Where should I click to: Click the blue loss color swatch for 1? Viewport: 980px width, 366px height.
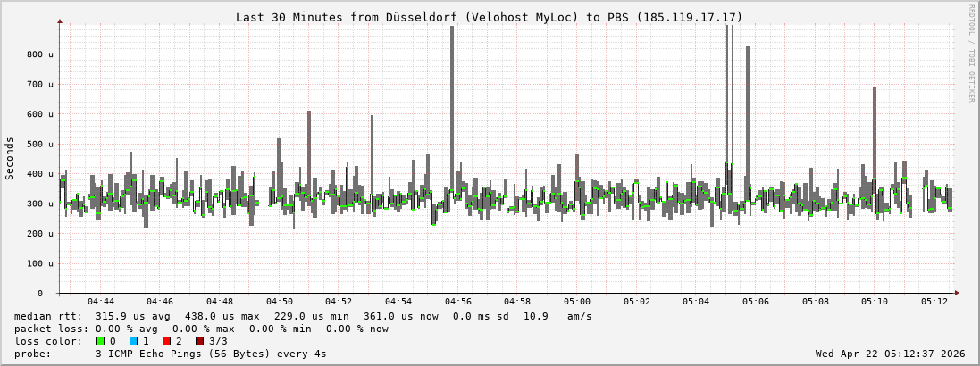(133, 341)
